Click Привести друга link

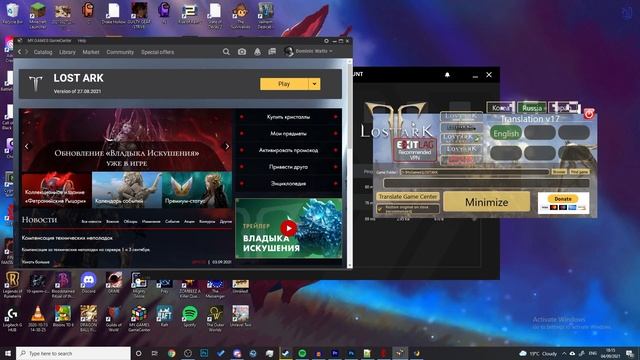tap(288, 167)
